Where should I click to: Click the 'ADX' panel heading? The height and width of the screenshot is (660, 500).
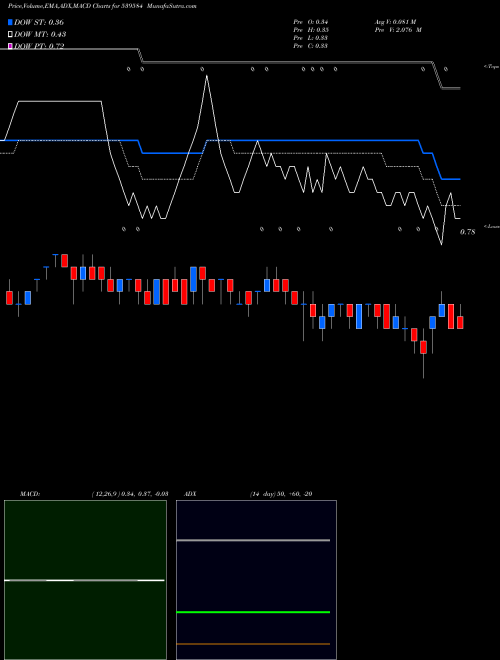pos(190,494)
